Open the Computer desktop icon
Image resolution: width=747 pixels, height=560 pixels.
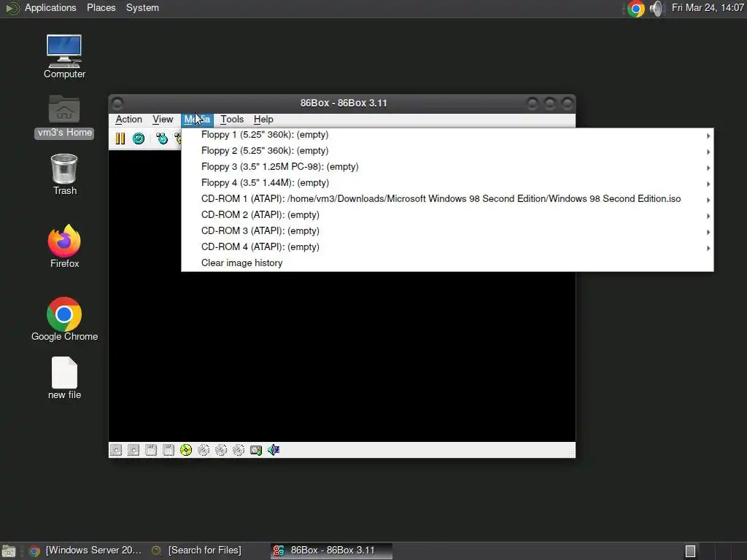coord(64,56)
